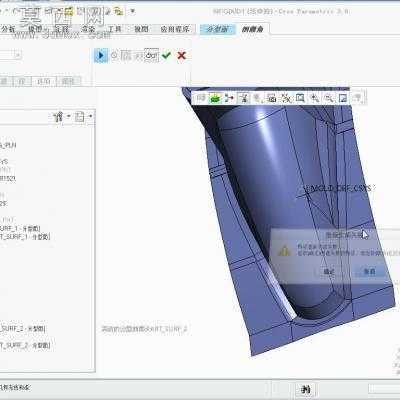Expand the quick access toolbar dropdown arrow

[x=132, y=11]
